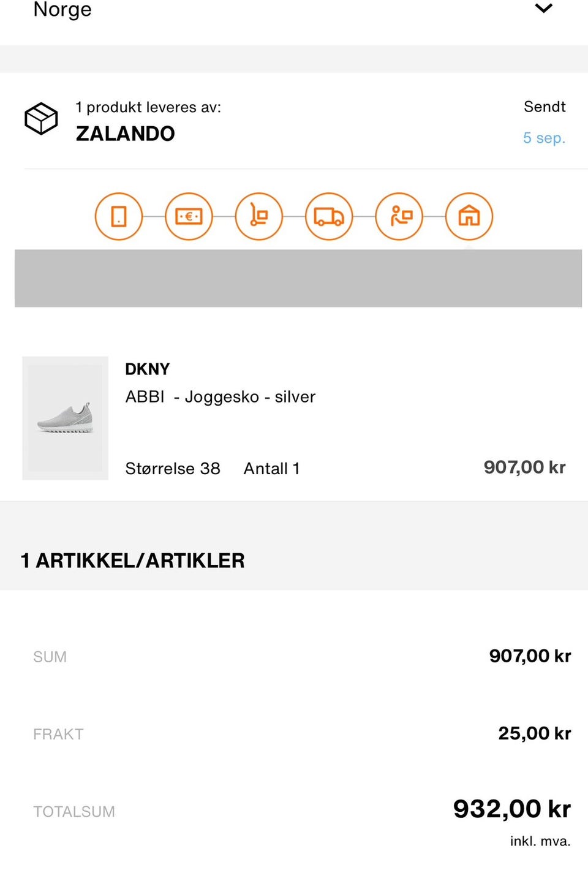Click the 1 ARTIKKEL/ARTIKLER section header
The width and height of the screenshot is (588, 870).
click(x=133, y=561)
